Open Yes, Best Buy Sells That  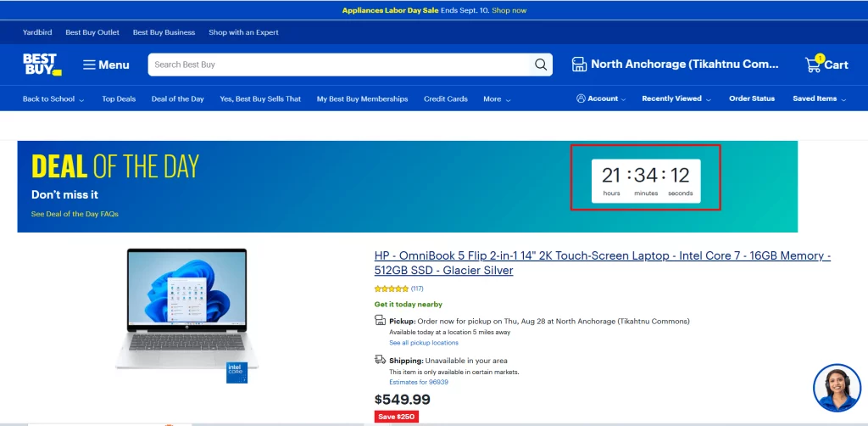point(260,99)
